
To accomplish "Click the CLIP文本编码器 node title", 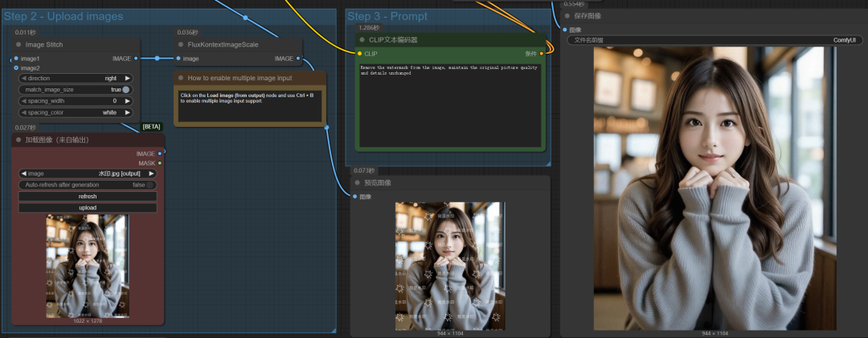I will pyautogui.click(x=393, y=40).
